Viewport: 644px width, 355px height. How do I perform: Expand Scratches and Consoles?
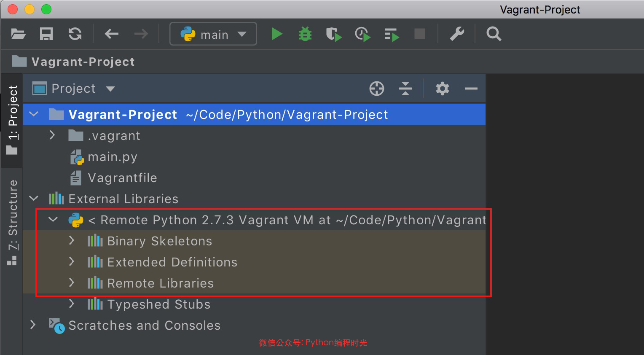tap(33, 325)
